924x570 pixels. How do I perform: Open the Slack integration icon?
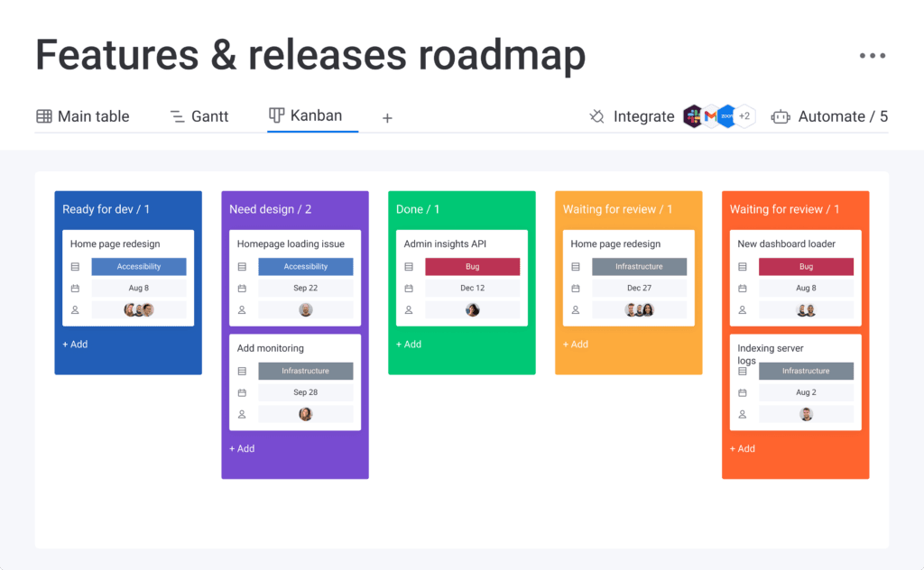(693, 116)
